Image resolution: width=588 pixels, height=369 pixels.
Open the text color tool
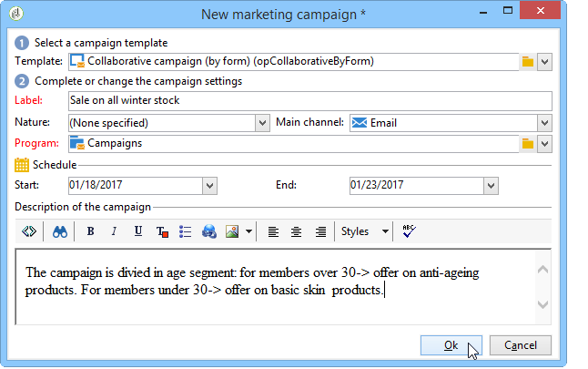pos(162,231)
